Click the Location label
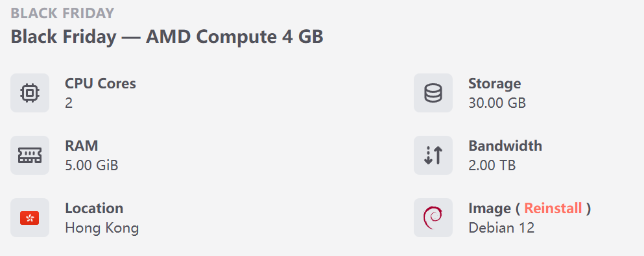The height and width of the screenshot is (256, 644). pyautogui.click(x=94, y=209)
